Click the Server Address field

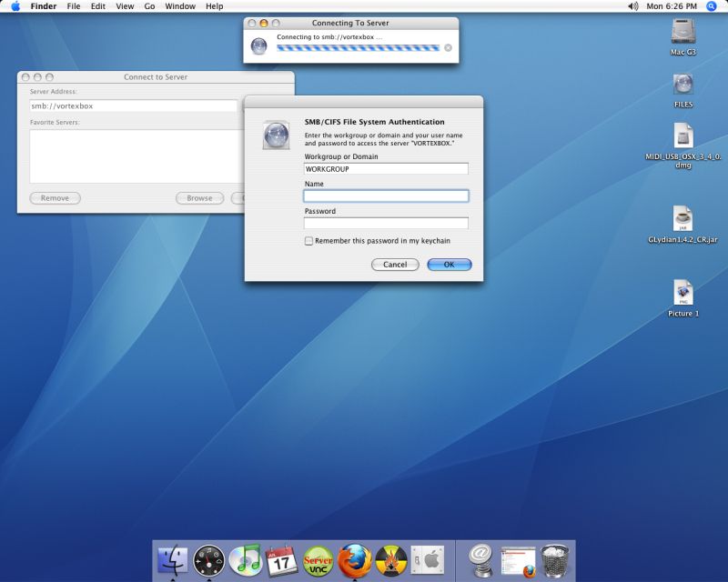[x=133, y=105]
